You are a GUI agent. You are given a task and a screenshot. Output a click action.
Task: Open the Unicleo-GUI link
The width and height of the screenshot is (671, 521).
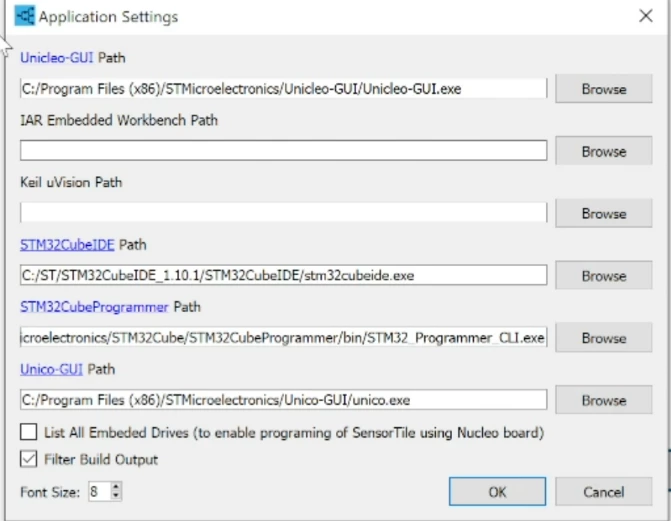pyautogui.click(x=56, y=58)
